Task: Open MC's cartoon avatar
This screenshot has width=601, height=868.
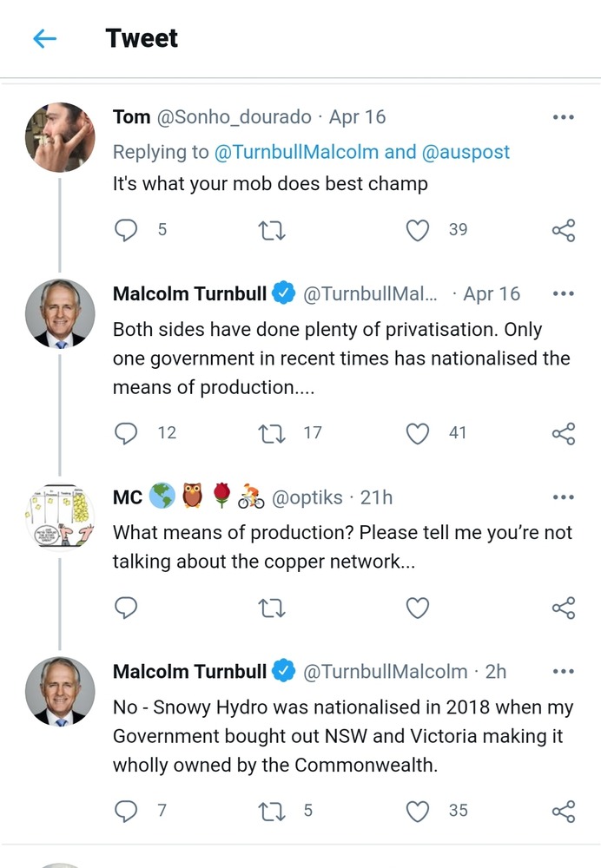Action: [x=60, y=517]
